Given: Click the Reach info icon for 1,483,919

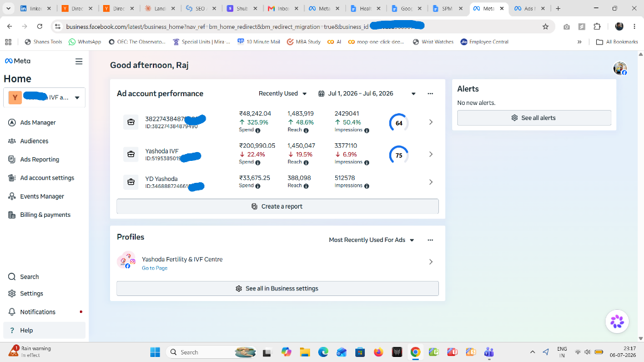Looking at the screenshot, I should pyautogui.click(x=306, y=131).
